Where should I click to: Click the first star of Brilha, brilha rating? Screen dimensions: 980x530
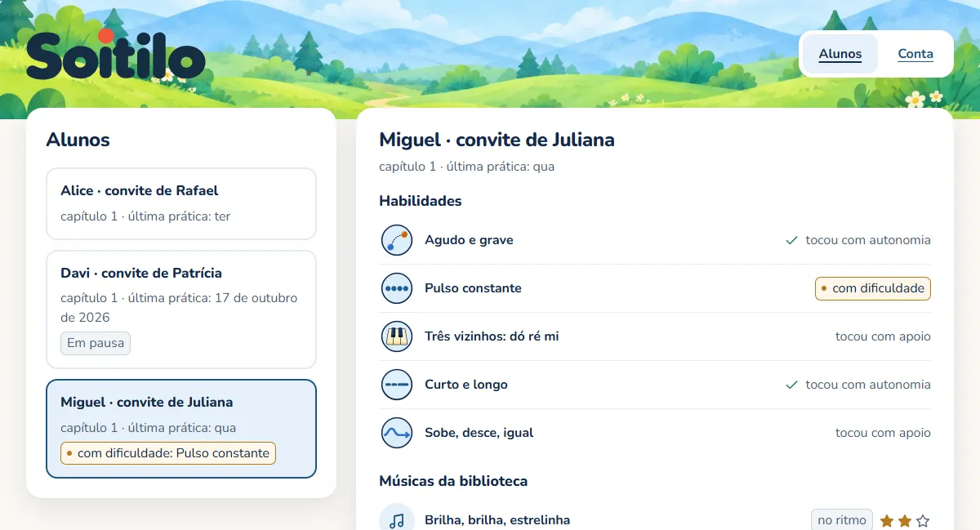coord(887,521)
